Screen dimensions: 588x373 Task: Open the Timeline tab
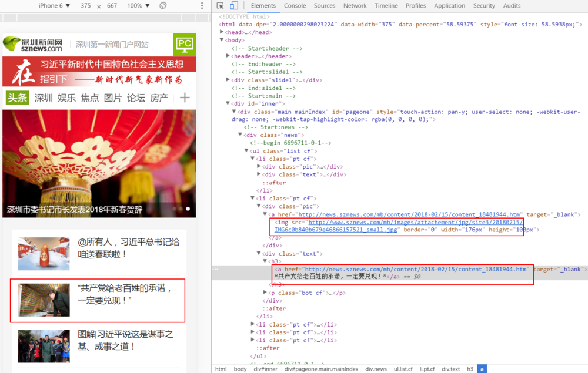(x=386, y=6)
